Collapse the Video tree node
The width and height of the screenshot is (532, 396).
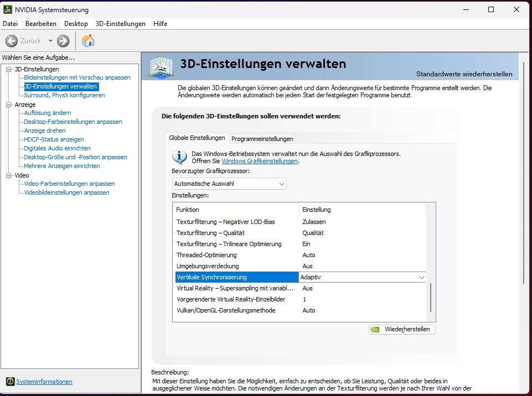pos(8,175)
